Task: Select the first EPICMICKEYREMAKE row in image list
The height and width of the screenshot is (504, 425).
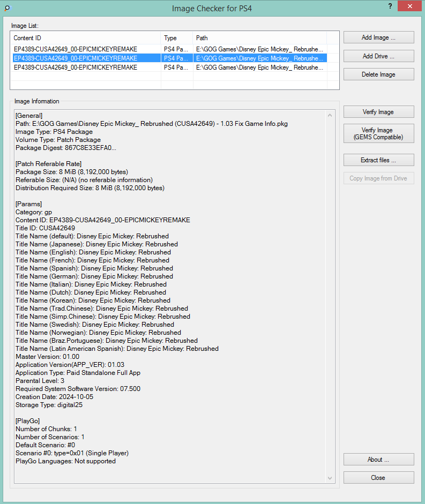Action: click(170, 49)
